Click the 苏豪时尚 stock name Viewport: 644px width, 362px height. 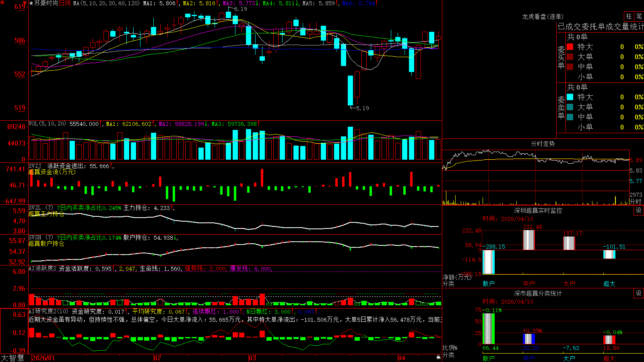(46, 3)
